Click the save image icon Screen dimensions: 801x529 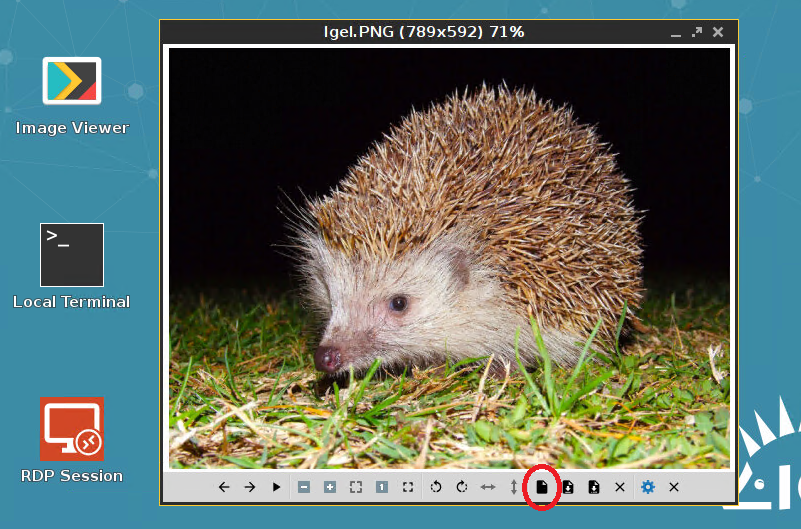pyautogui.click(x=567, y=487)
